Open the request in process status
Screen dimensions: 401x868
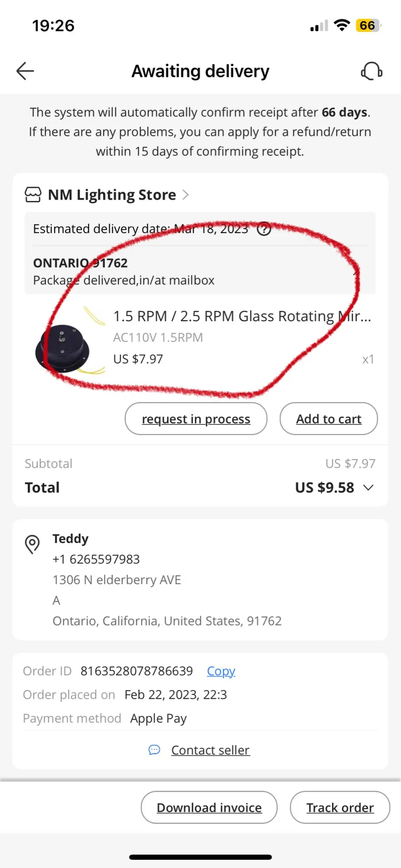[x=196, y=419]
